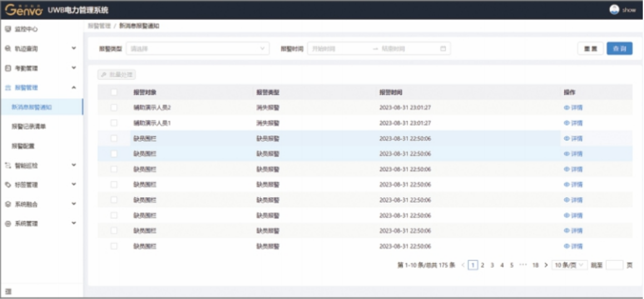Viewport: 644px width, 299px height.
Task: Collapse 报警管理 using its up chevron
Action: [x=74, y=87]
